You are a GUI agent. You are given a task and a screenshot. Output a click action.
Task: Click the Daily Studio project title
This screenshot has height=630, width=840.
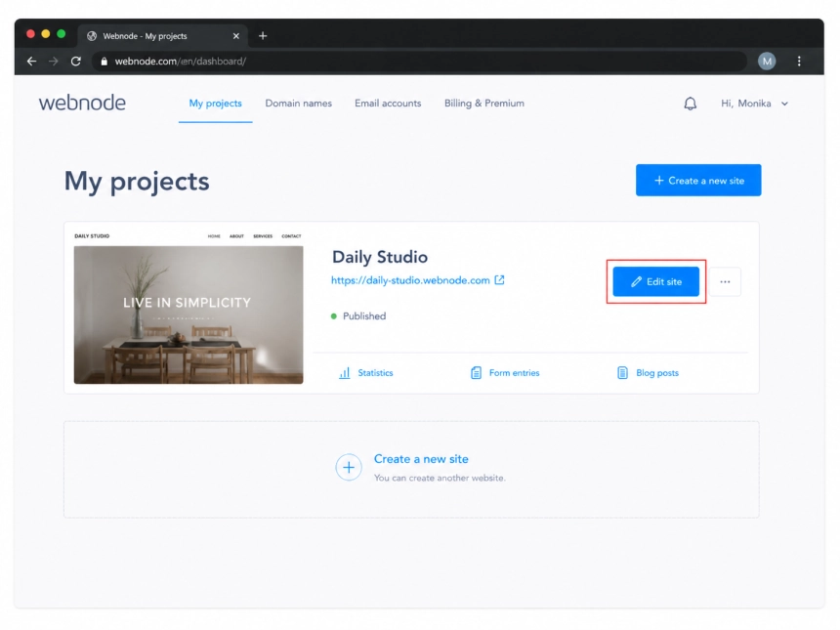pos(380,257)
